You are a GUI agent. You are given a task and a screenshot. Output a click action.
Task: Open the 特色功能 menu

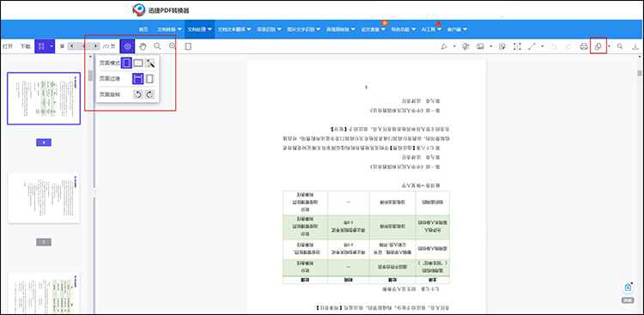(x=404, y=29)
